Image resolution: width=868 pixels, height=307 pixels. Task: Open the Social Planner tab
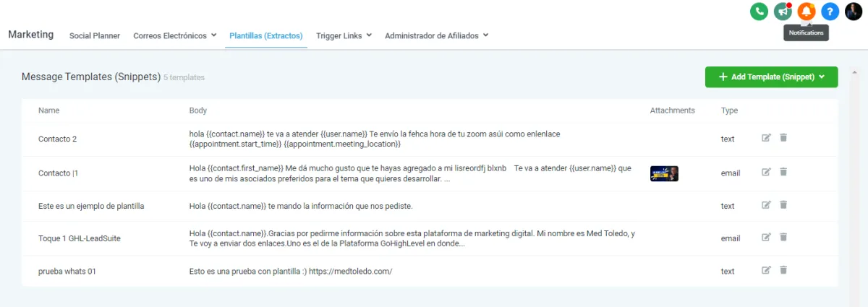pyautogui.click(x=95, y=35)
